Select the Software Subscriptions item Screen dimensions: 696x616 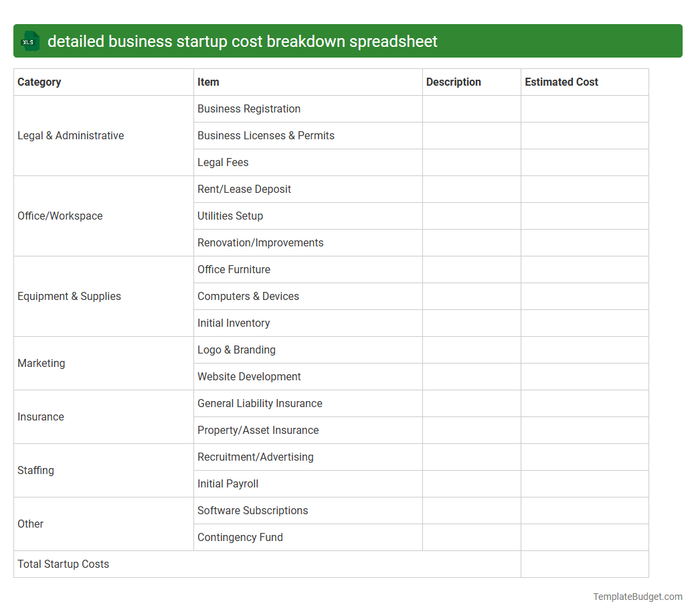click(x=253, y=510)
